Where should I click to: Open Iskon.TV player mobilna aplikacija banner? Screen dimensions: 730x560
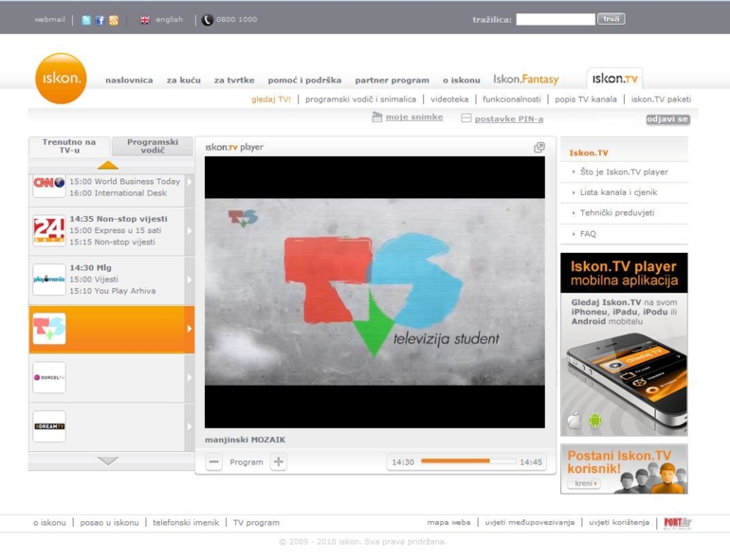point(624,345)
